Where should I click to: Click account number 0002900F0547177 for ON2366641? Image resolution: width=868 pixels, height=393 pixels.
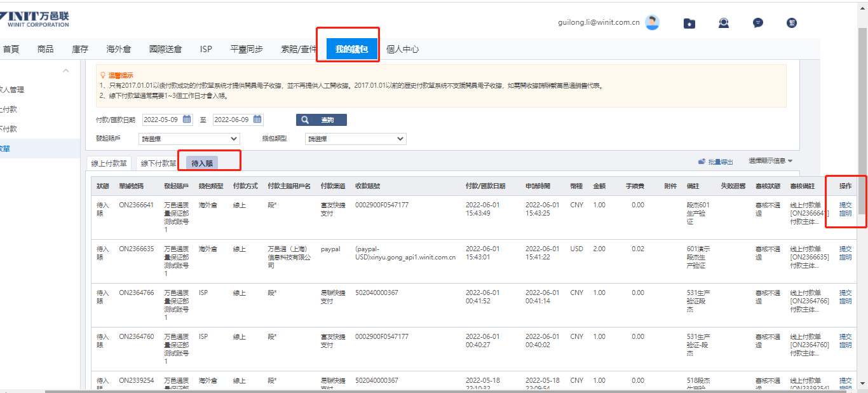point(382,205)
